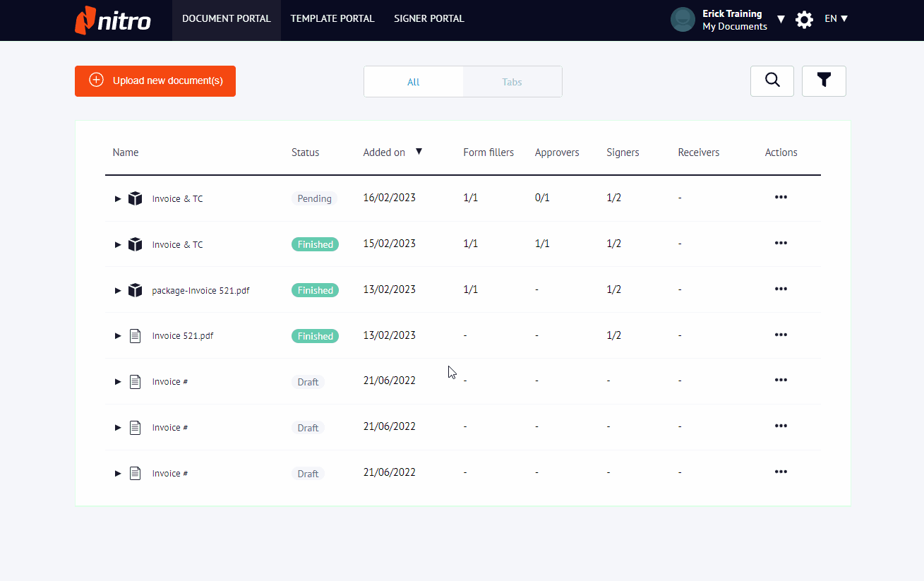This screenshot has width=924, height=581.
Task: Open the settings gear icon
Action: (x=804, y=20)
